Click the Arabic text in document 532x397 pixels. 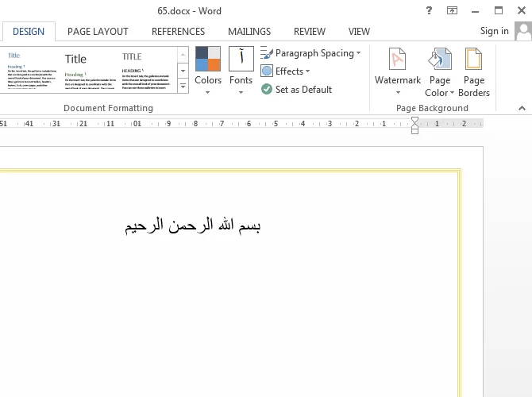coord(193,225)
